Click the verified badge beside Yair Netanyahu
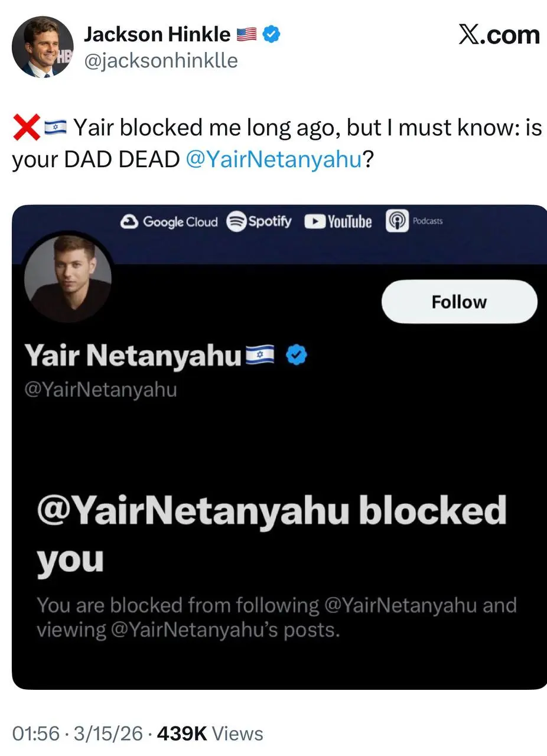The image size is (547, 756). (x=295, y=356)
